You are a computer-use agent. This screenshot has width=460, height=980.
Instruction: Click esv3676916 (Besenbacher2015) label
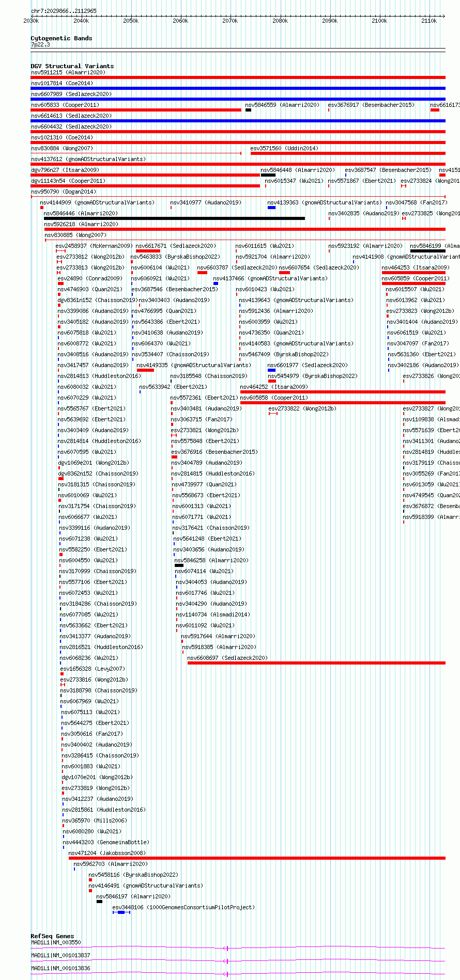point(214,452)
